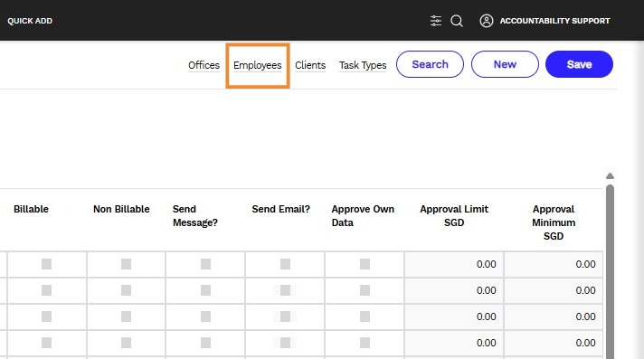Viewport: 644px width, 359px height.
Task: Click fourth row Approval Minimum SGD field
Action: (554, 343)
